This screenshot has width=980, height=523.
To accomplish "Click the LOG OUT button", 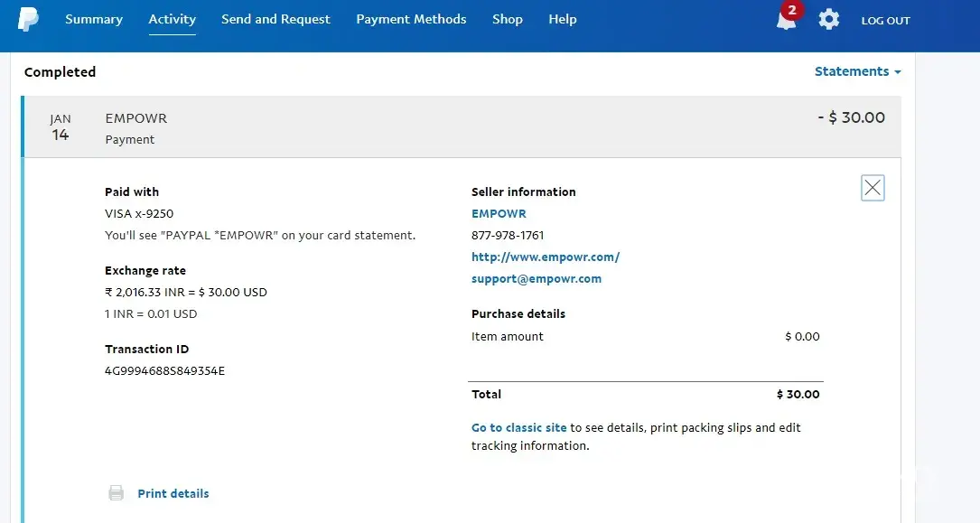I will pos(885,20).
